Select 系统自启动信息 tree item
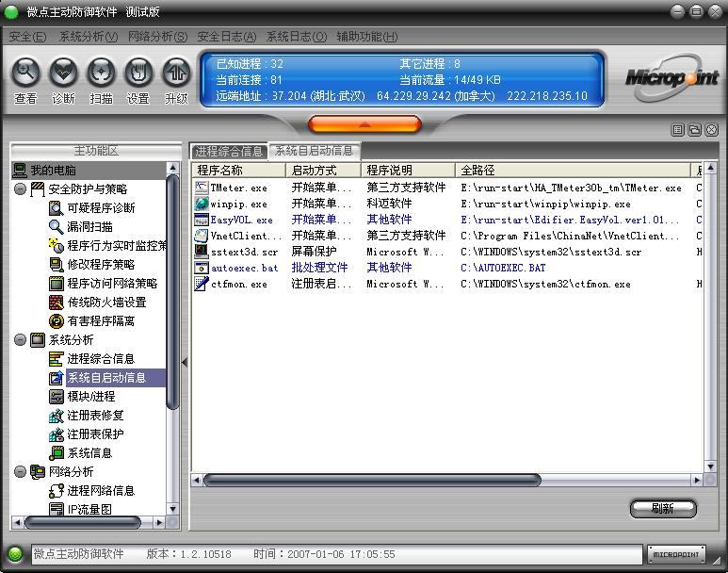This screenshot has width=728, height=573. point(106,377)
